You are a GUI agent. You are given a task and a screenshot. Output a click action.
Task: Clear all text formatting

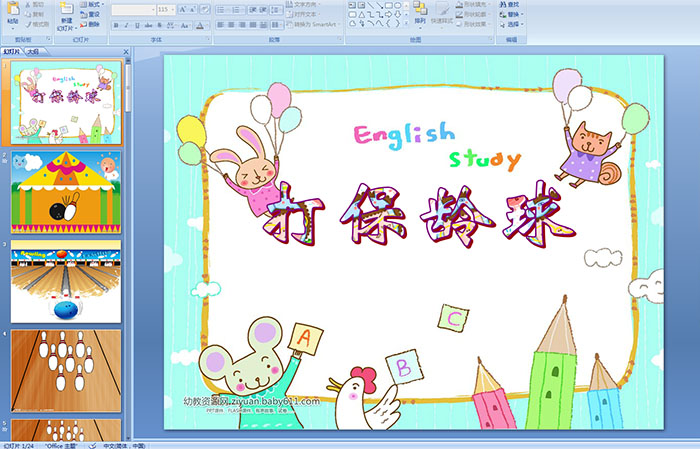(x=204, y=9)
